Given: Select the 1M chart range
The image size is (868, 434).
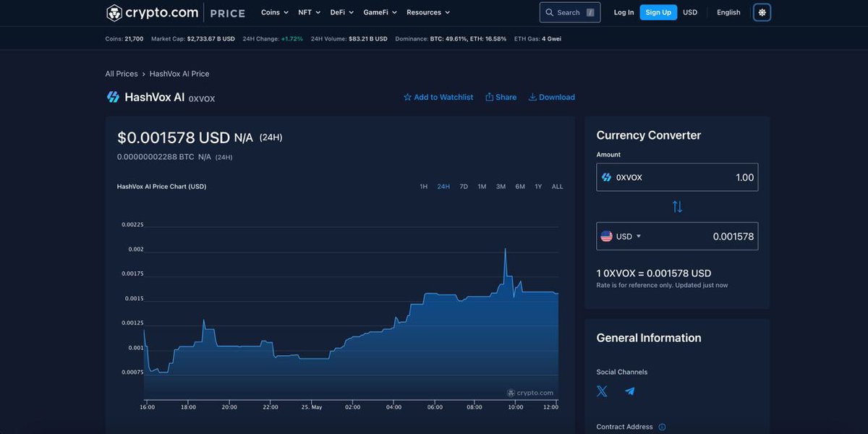Looking at the screenshot, I should [482, 187].
